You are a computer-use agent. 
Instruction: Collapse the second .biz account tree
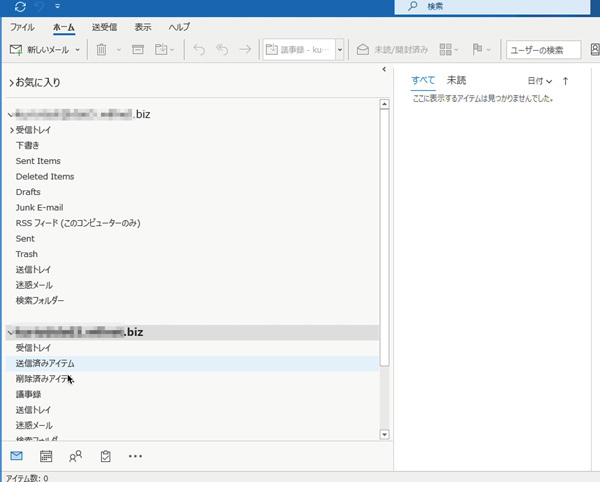click(x=10, y=332)
